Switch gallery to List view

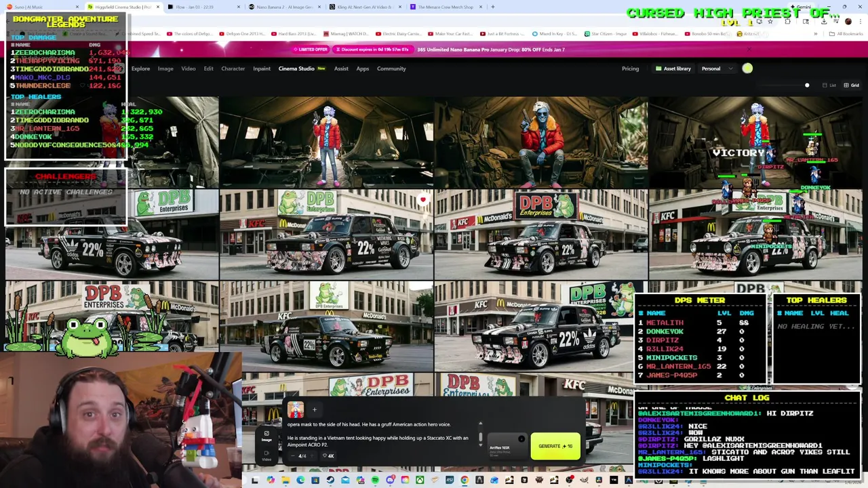(x=829, y=85)
